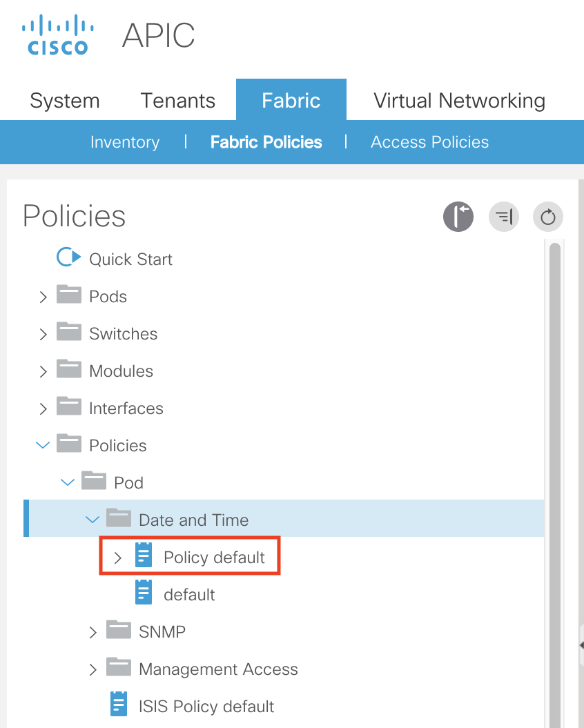Screen dimensions: 584x728
Task: Open the Tenants tab
Action: pyautogui.click(x=178, y=101)
